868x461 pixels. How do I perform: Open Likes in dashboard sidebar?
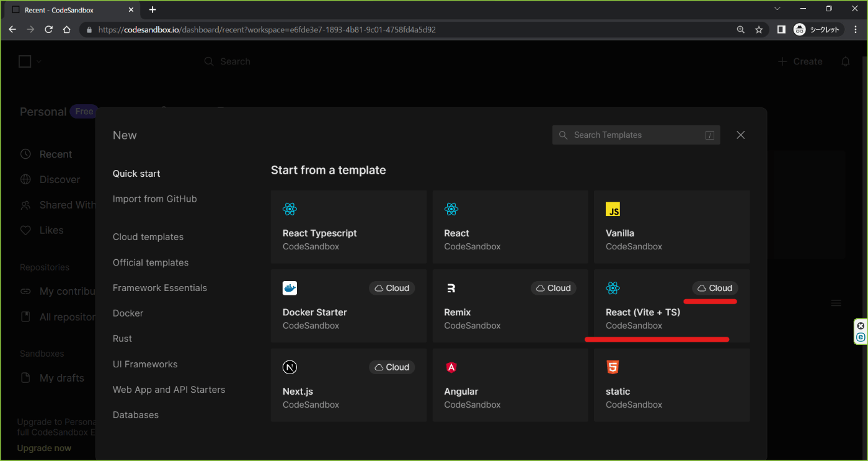coord(51,230)
